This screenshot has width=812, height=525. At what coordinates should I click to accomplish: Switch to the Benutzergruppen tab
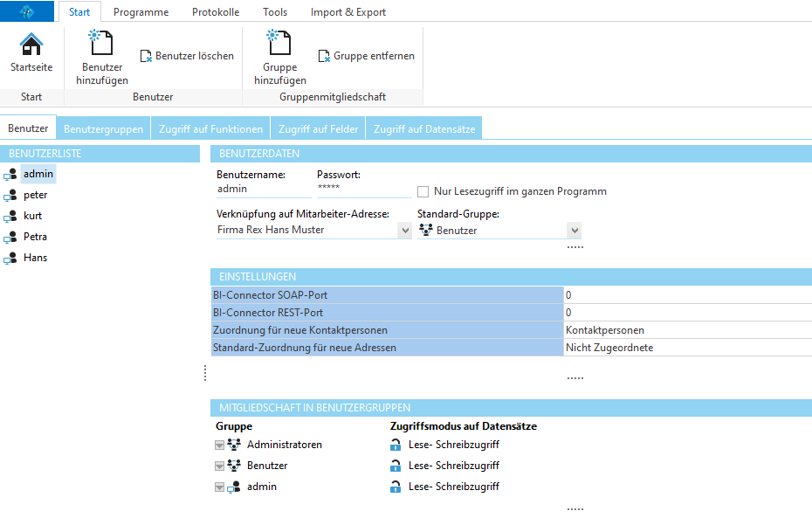pyautogui.click(x=103, y=128)
